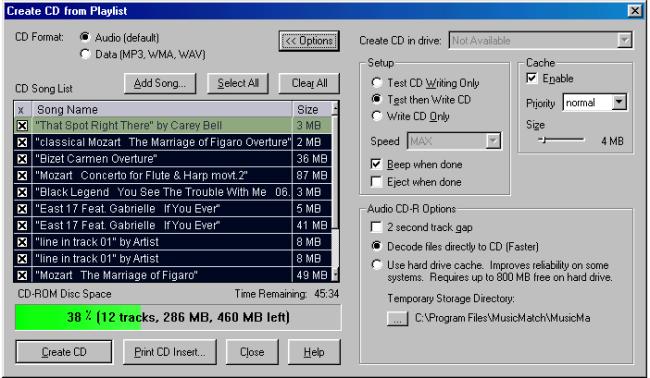
Task: Browse for Temporary Storage Directory
Action: click(x=397, y=318)
